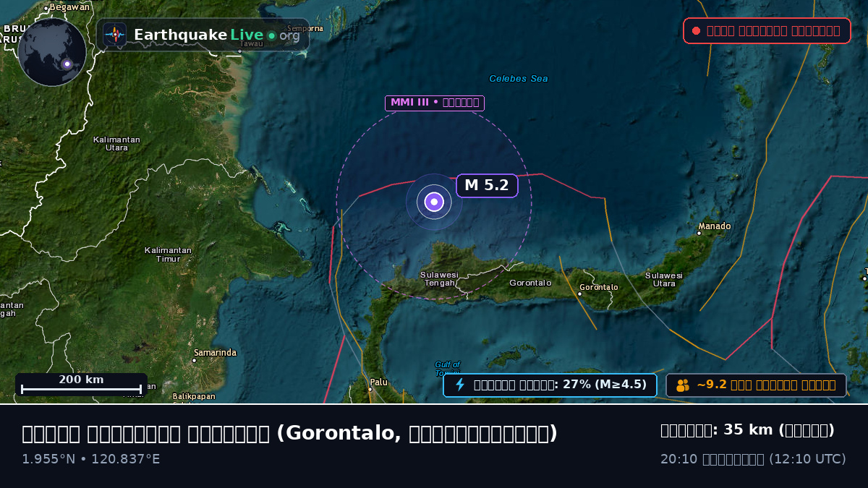Click the green live status dot
This screenshot has height=488, width=868.
click(x=271, y=35)
